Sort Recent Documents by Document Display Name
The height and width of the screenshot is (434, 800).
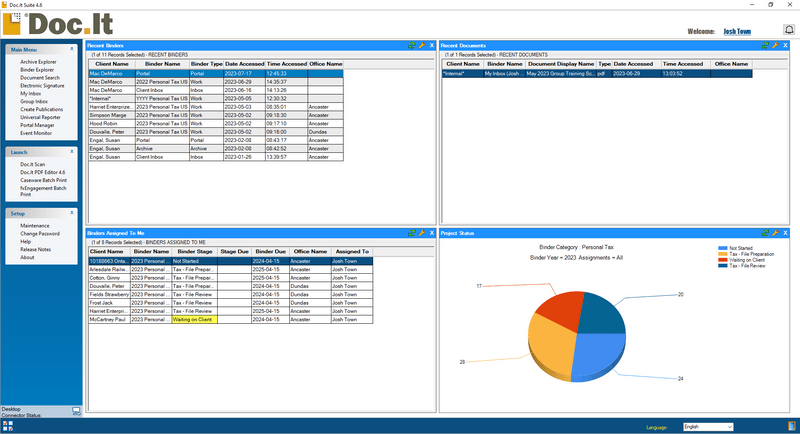[x=561, y=64]
